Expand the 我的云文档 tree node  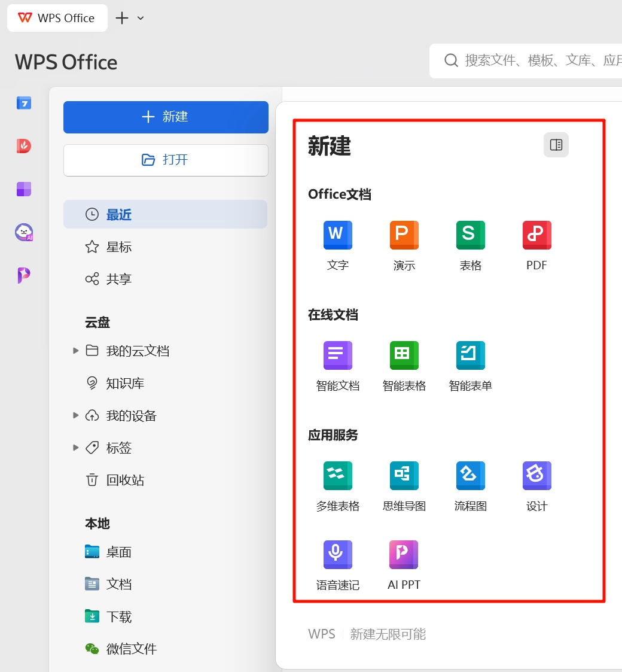[x=75, y=351]
